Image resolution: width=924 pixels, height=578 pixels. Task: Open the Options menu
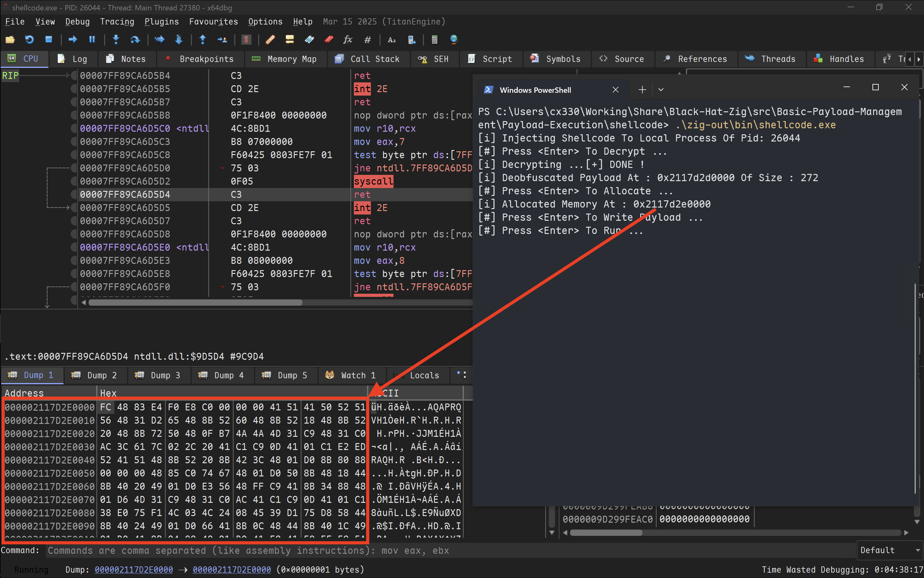pyautogui.click(x=266, y=22)
